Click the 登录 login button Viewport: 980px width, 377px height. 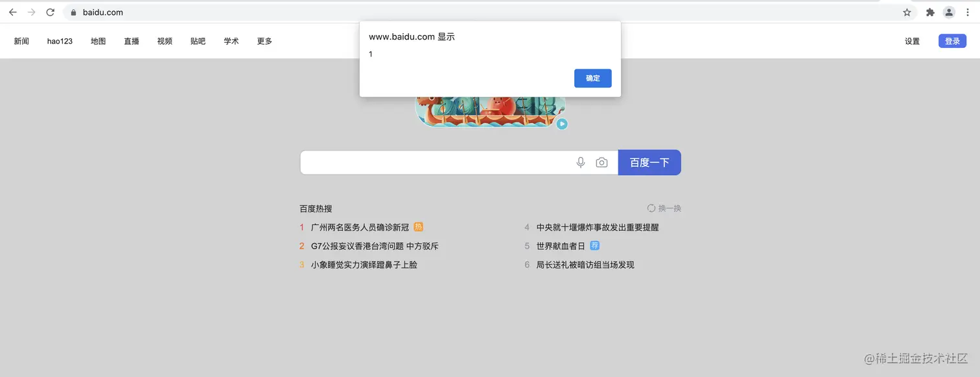point(952,41)
